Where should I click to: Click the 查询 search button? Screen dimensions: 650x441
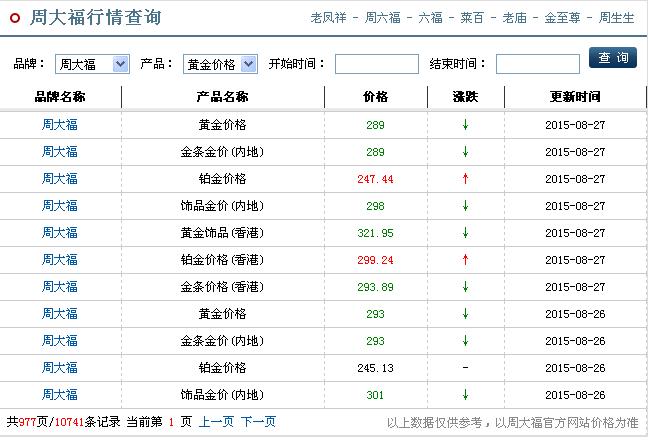coord(613,58)
